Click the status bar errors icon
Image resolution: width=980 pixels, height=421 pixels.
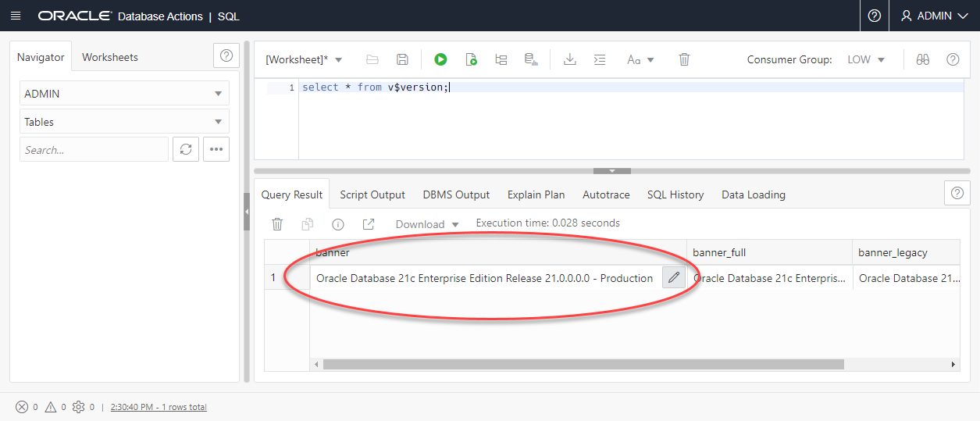point(22,407)
